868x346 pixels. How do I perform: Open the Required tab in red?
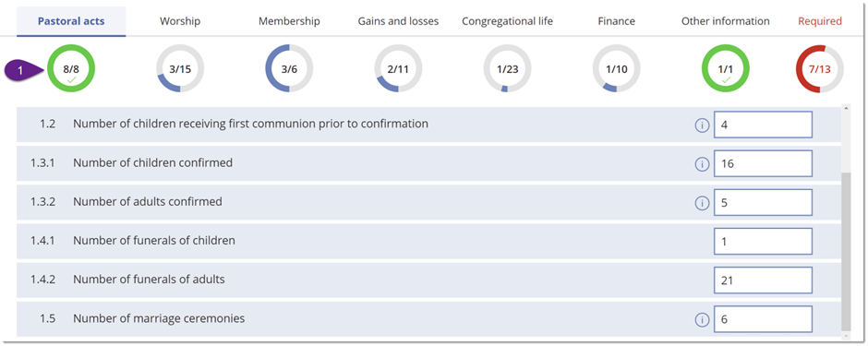pos(820,21)
